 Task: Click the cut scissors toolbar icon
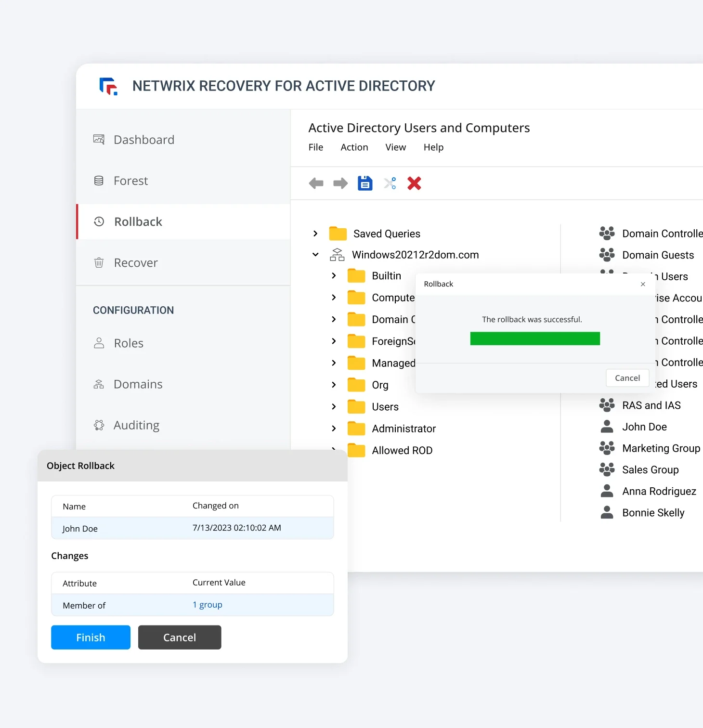[x=390, y=183]
